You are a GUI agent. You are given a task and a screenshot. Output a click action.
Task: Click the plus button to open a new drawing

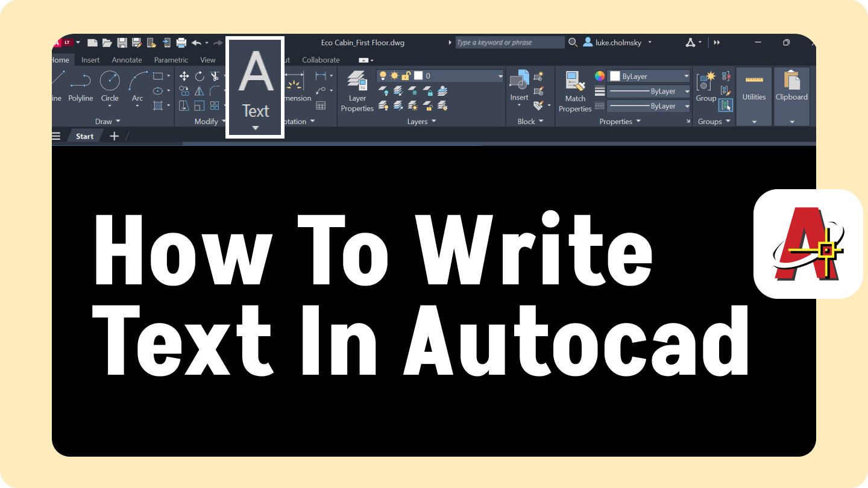[x=114, y=136]
